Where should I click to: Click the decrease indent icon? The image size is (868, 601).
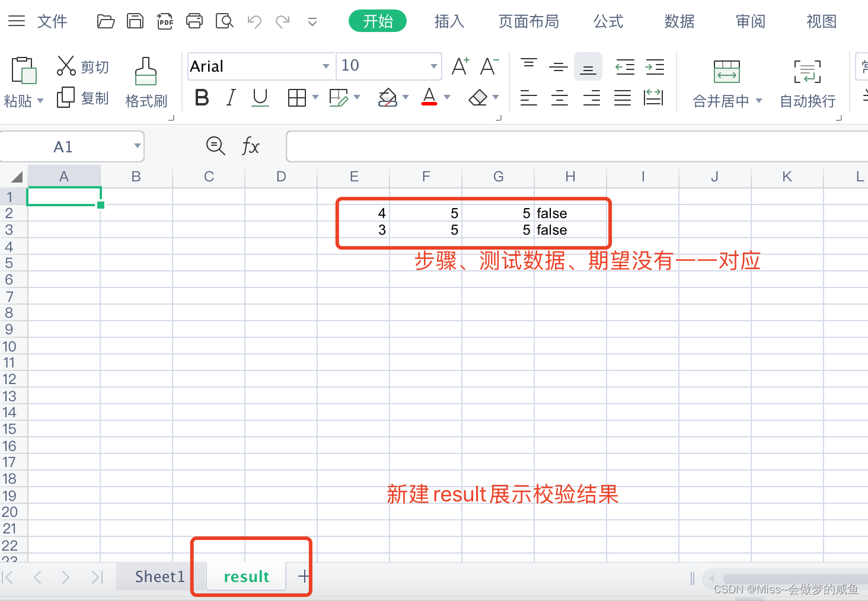click(625, 66)
